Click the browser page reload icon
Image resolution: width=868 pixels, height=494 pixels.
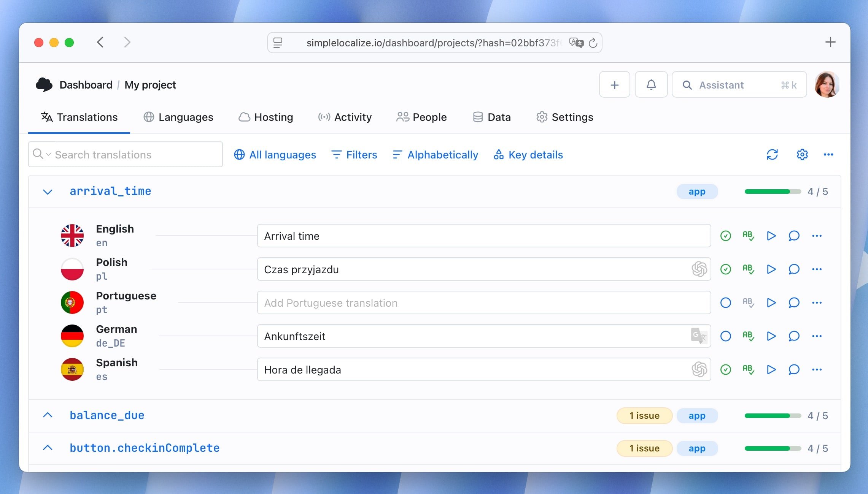tap(593, 43)
